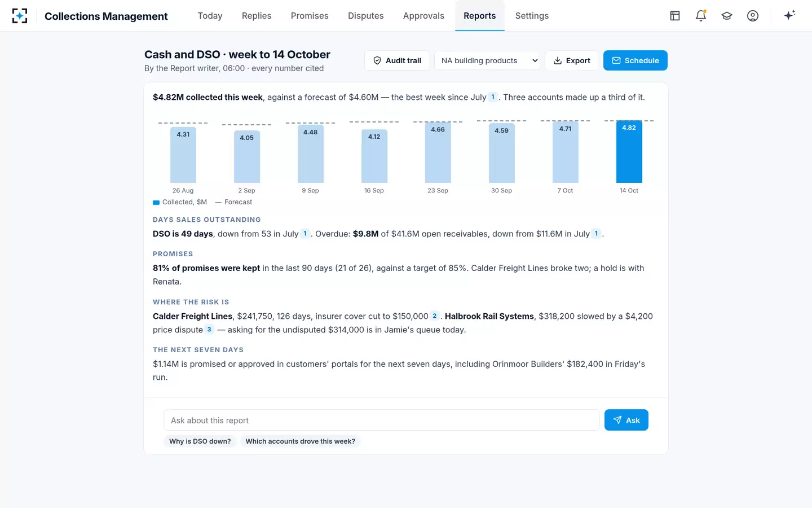Image resolution: width=812 pixels, height=508 pixels.
Task: Switch to the Replies tab
Action: [257, 16]
